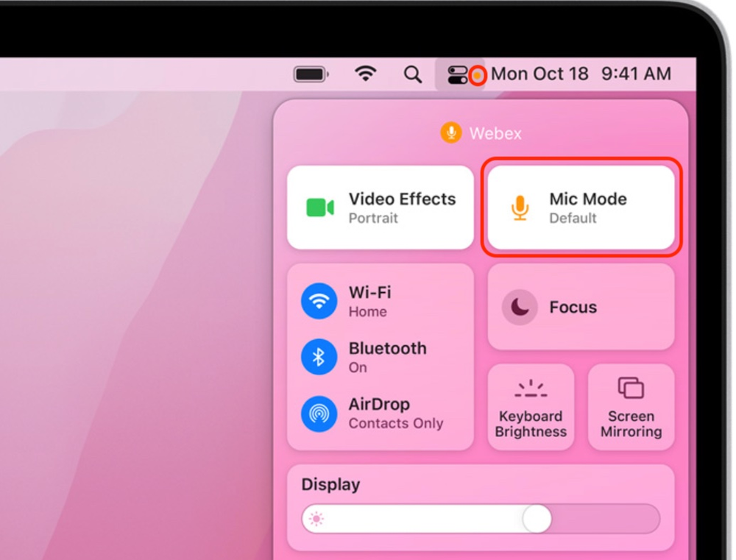Open the Mic Mode Default tile
The width and height of the screenshot is (736, 560).
tap(581, 208)
